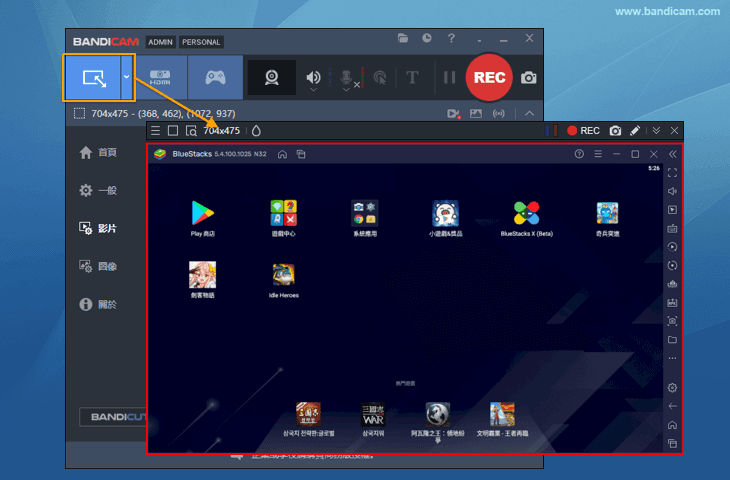Collapse the Bandicam panel with chevron
730x480 pixels.
(529, 113)
